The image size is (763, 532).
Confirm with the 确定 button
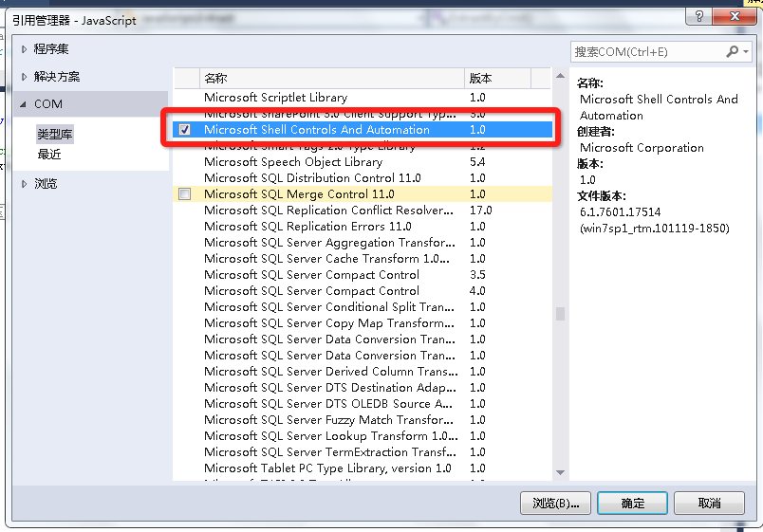click(632, 503)
